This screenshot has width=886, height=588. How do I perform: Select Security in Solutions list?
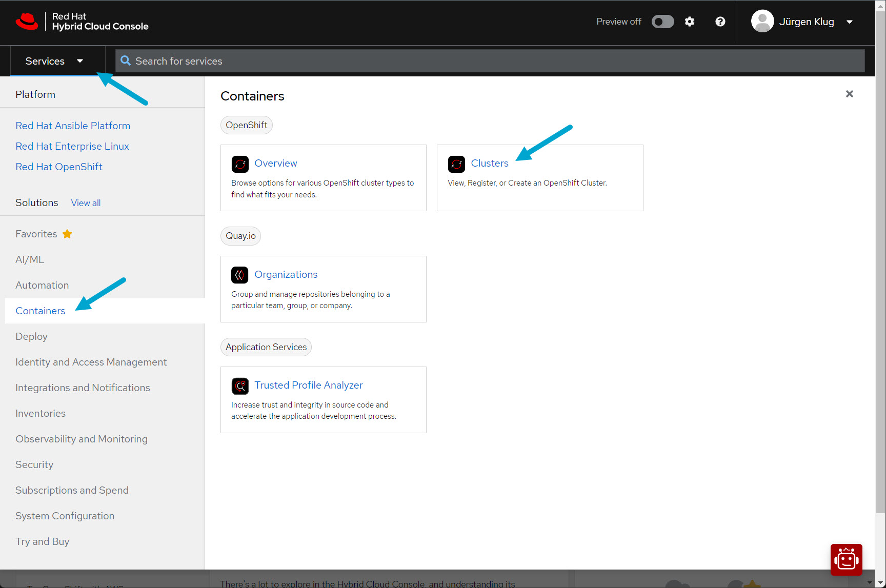34,464
